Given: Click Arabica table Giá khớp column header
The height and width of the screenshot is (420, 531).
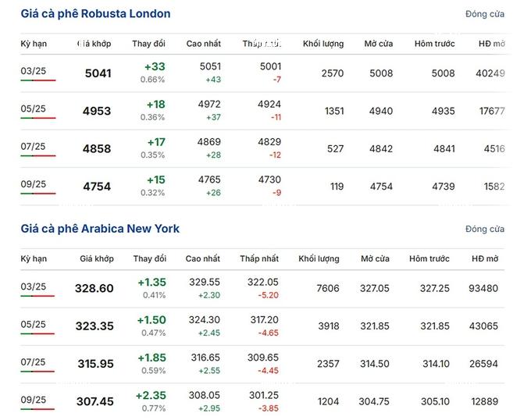Looking at the screenshot, I should pos(97,259).
